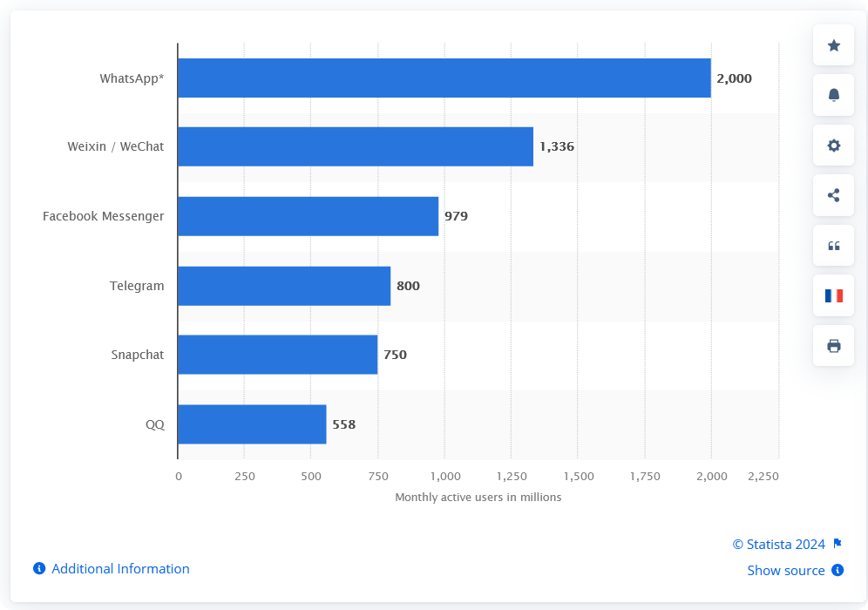The width and height of the screenshot is (868, 610).
Task: Click the 1,250 x-axis tick label
Action: pyautogui.click(x=512, y=477)
